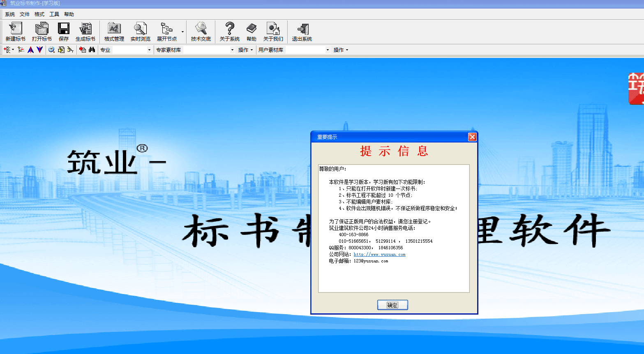644x354 pixels.
Task: Launch 实时浏览 live preview
Action: (x=140, y=32)
